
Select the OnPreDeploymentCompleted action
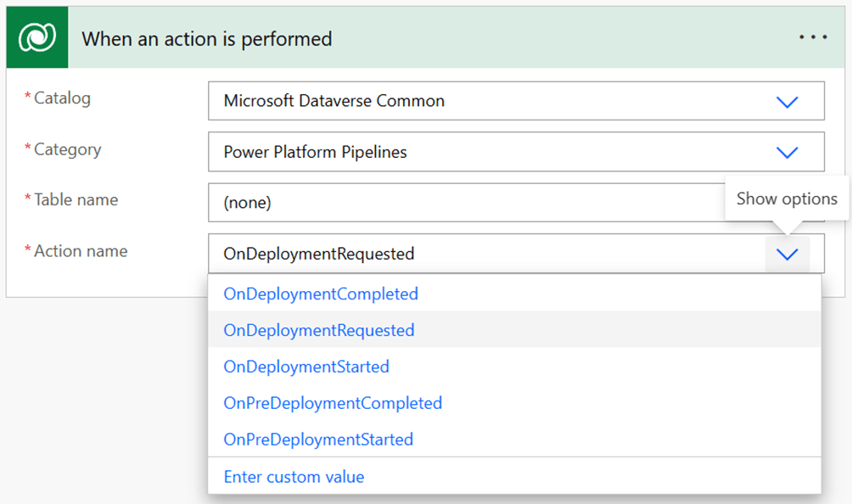tap(332, 403)
